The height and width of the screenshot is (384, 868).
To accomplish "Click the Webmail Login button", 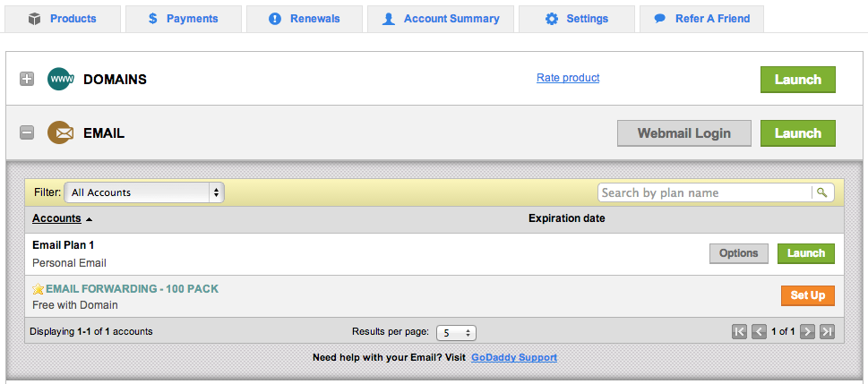I will click(683, 133).
